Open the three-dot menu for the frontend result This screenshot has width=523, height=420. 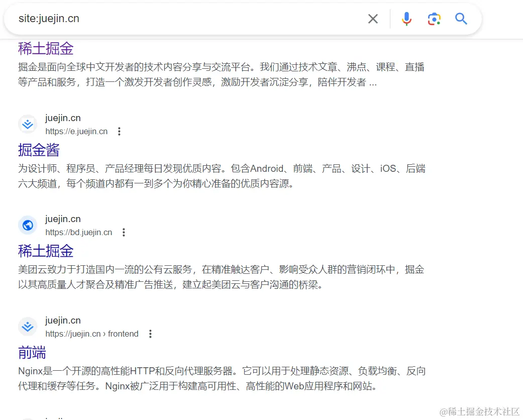coord(150,333)
